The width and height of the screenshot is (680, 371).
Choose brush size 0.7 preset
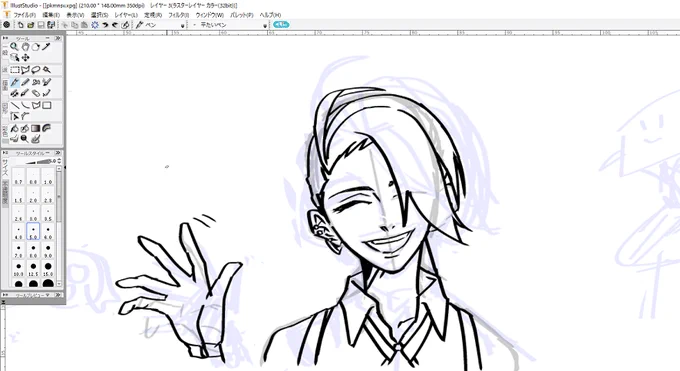[x=18, y=177]
